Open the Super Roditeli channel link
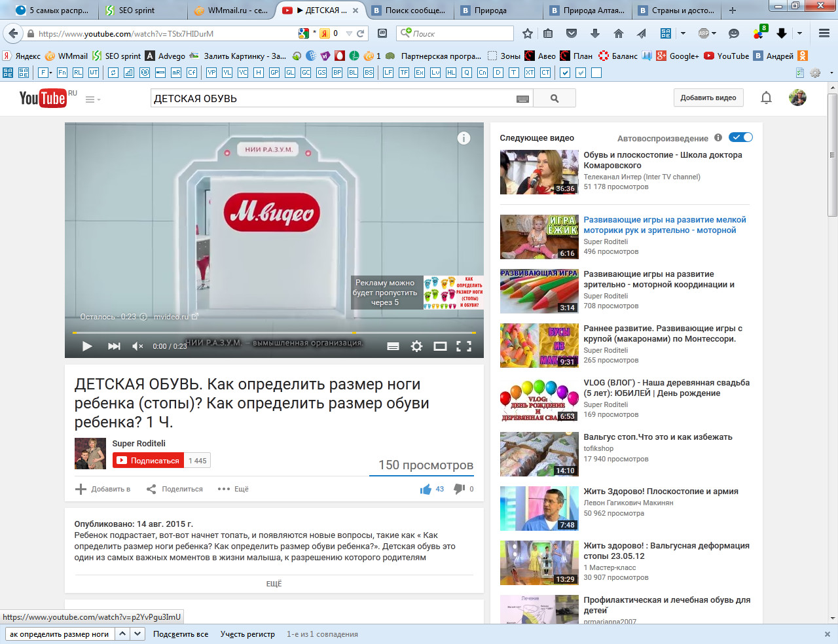The height and width of the screenshot is (644, 838). coord(139,443)
